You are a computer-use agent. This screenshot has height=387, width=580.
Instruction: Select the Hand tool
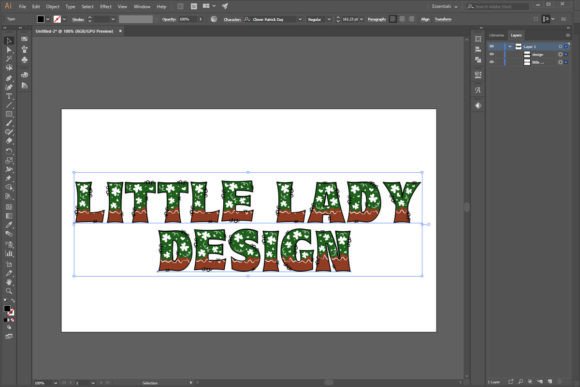9,282
